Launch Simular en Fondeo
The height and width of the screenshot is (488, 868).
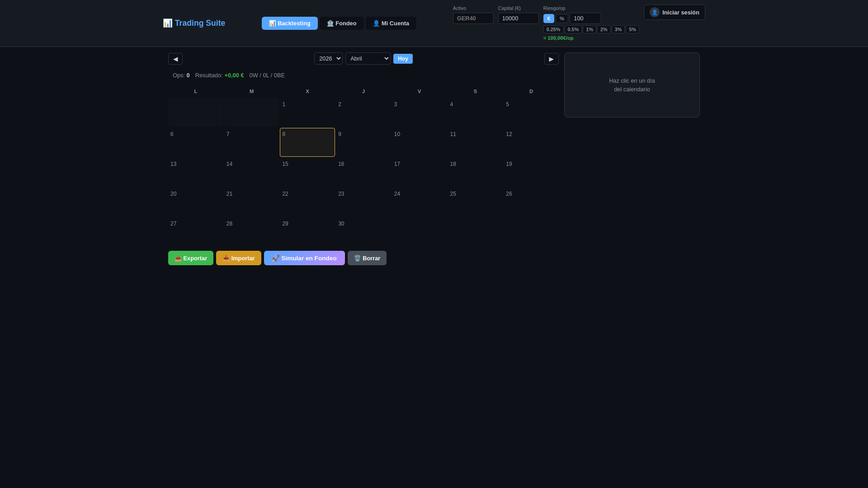(304, 258)
